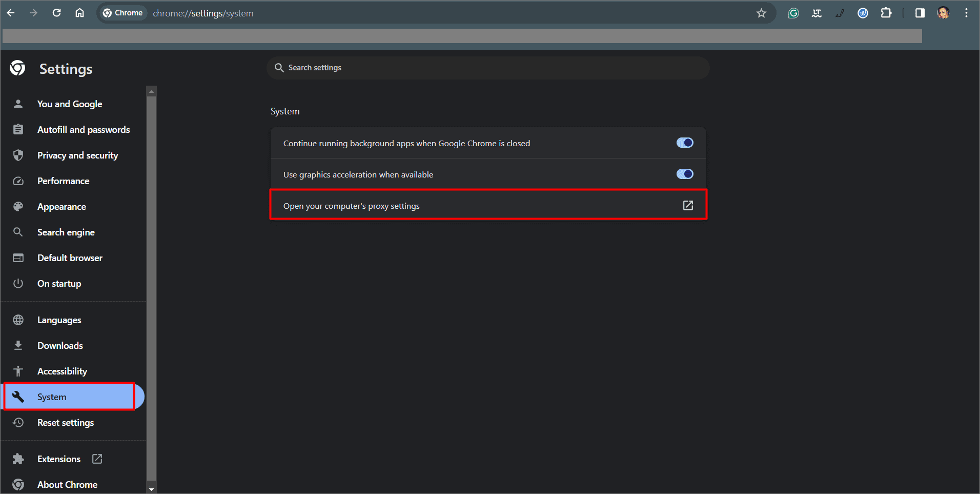Toggle the Use graphics acceleration switch on
The image size is (980, 494).
pos(685,174)
